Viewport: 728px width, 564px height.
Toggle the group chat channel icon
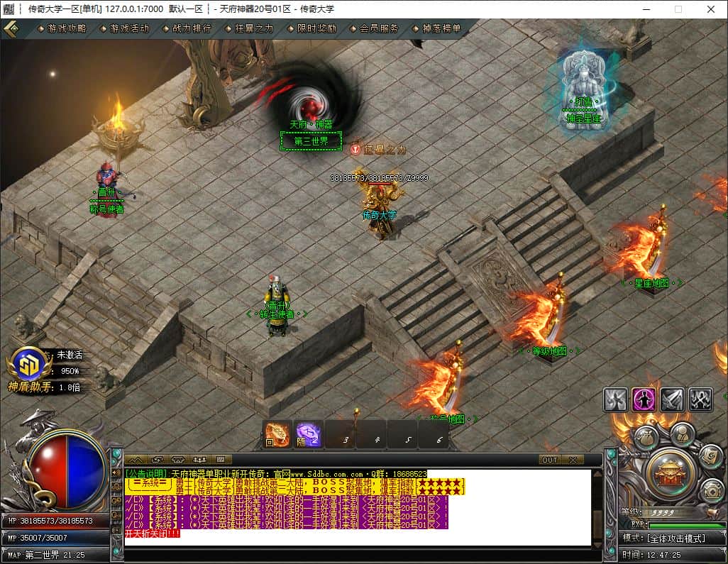[x=116, y=487]
